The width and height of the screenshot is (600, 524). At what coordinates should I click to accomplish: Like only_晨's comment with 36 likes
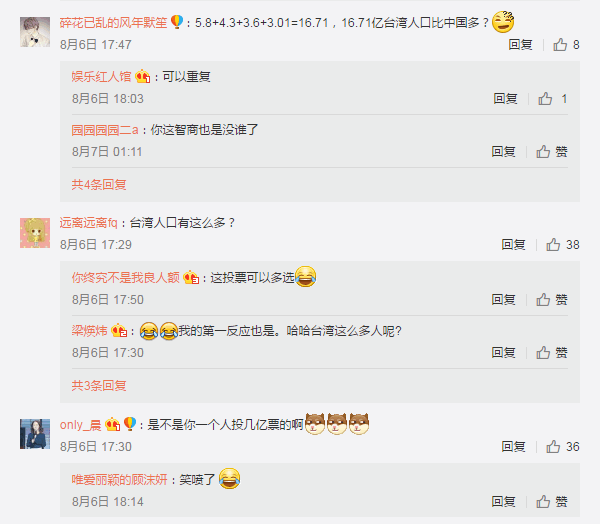click(562, 447)
